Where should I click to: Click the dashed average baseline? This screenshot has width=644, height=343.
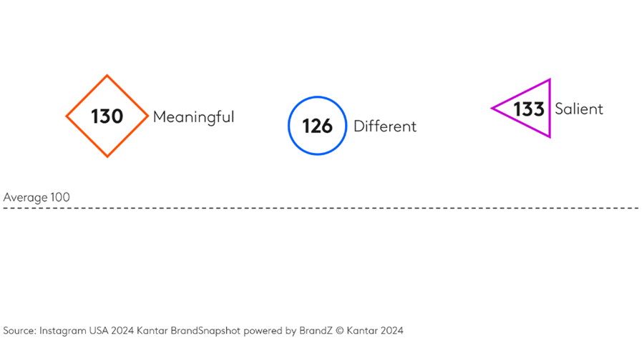pos(322,208)
